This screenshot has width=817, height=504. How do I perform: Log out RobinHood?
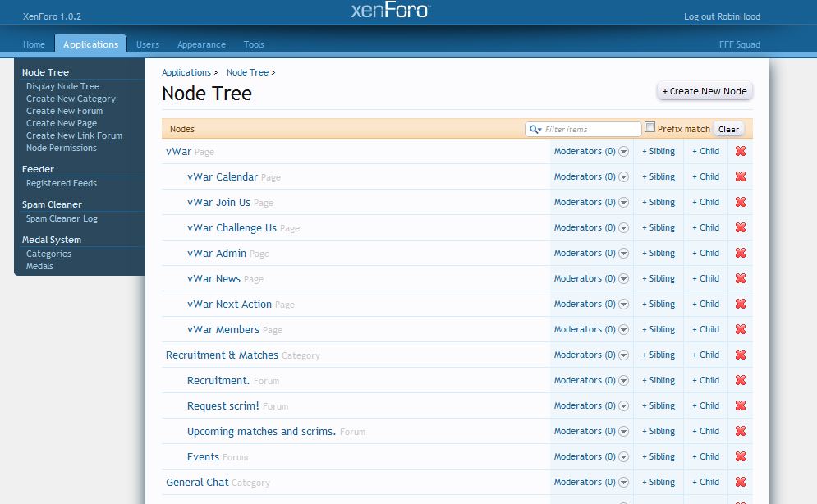[722, 16]
